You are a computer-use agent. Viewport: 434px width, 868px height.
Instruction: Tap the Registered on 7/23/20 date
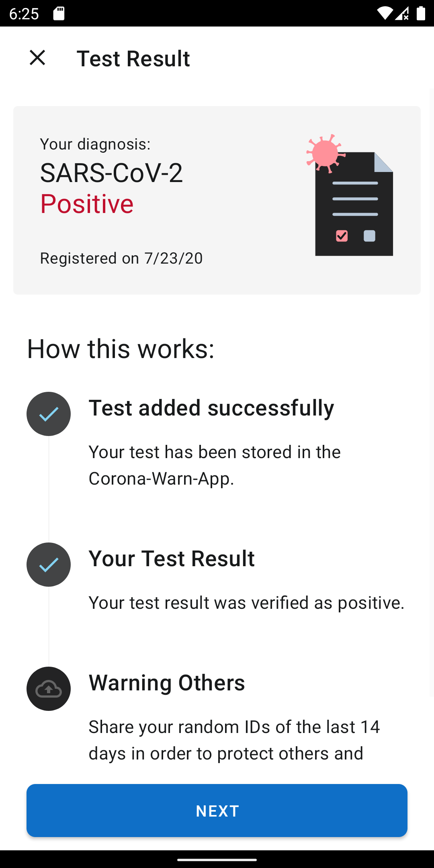(121, 258)
